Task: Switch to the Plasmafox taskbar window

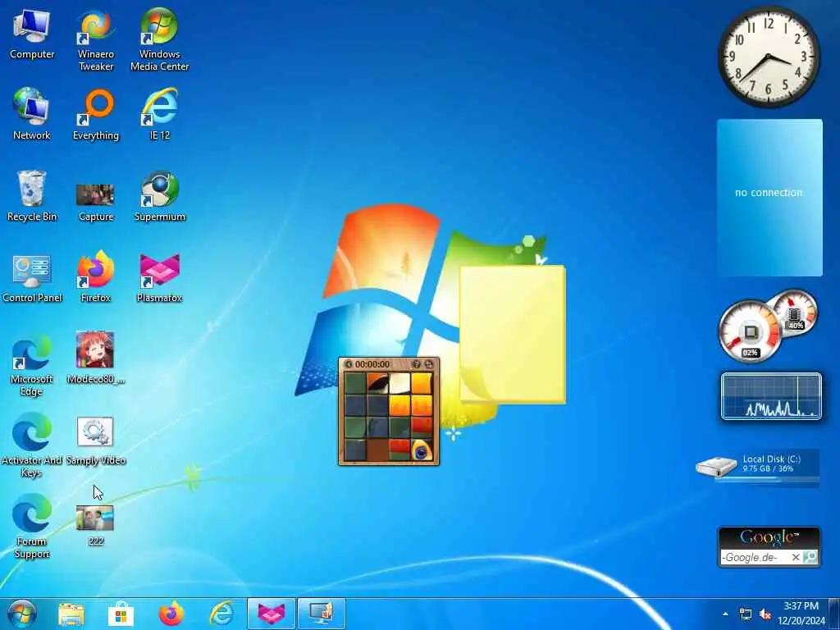Action: (x=271, y=614)
